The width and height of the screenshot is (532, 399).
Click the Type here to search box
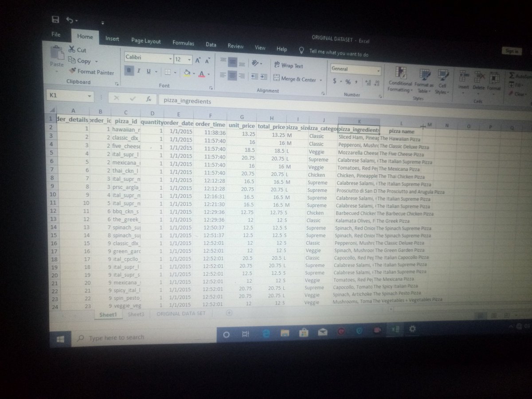144,337
